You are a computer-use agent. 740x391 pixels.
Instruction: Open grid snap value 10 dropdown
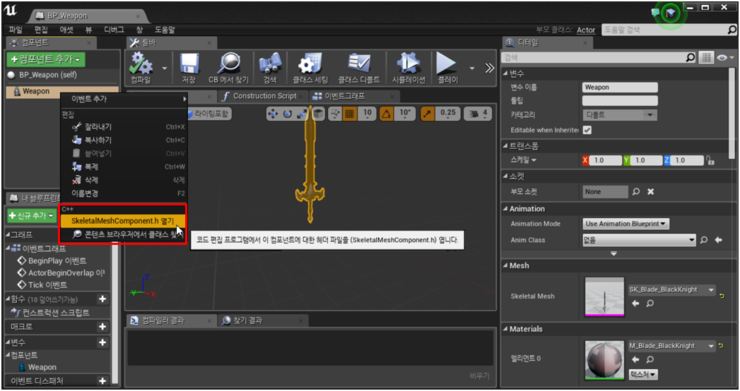(x=367, y=113)
